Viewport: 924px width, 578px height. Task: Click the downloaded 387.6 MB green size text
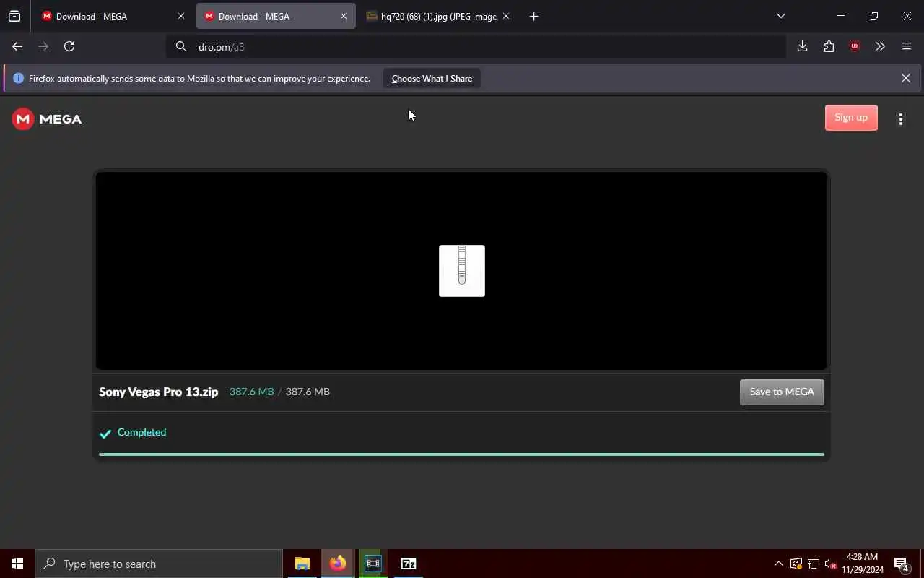pos(251,392)
